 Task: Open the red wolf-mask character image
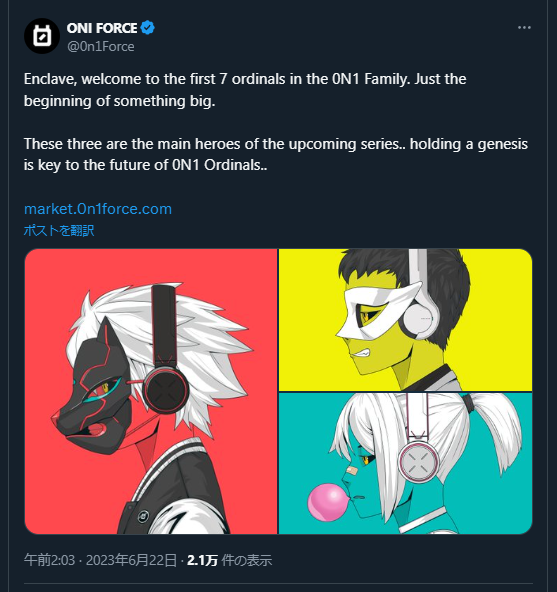point(151,392)
